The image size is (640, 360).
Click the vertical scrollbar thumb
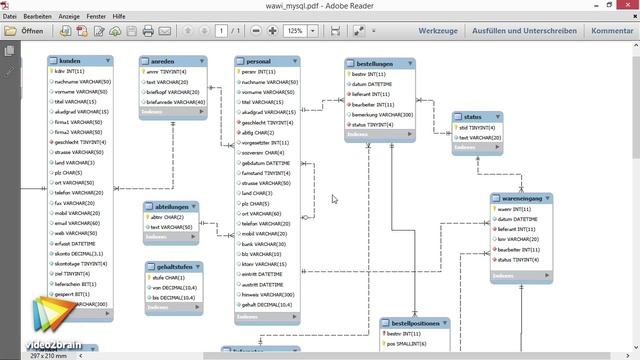[636, 108]
